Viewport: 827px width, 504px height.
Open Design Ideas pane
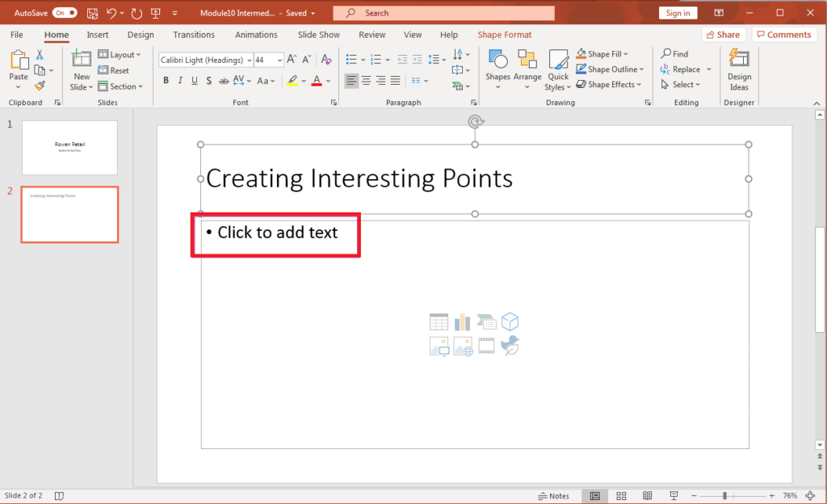[x=739, y=70]
